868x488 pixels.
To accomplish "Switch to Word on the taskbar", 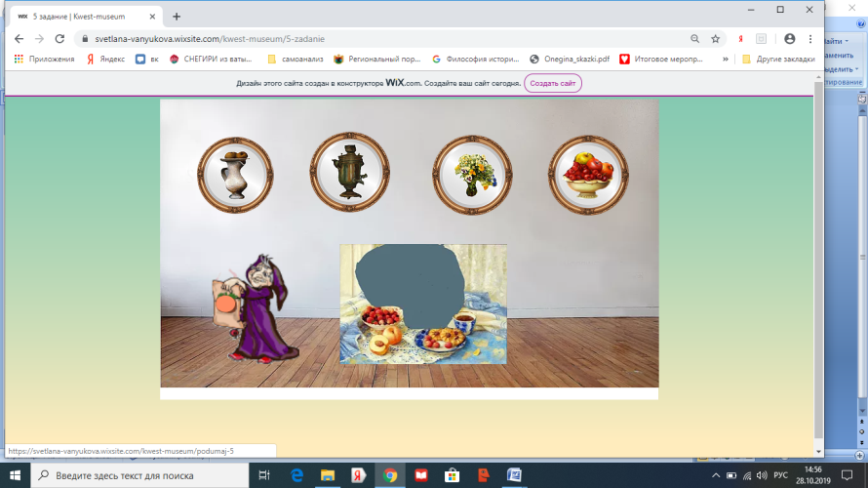I will point(514,475).
